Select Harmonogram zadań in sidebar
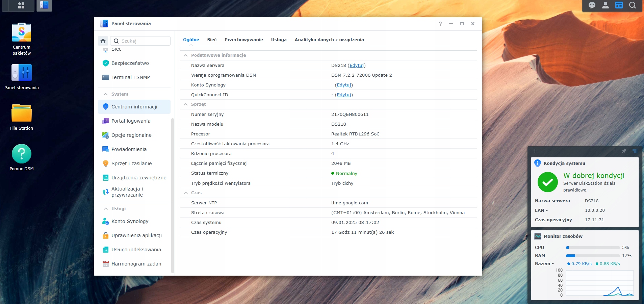The height and width of the screenshot is (304, 644). pyautogui.click(x=136, y=264)
